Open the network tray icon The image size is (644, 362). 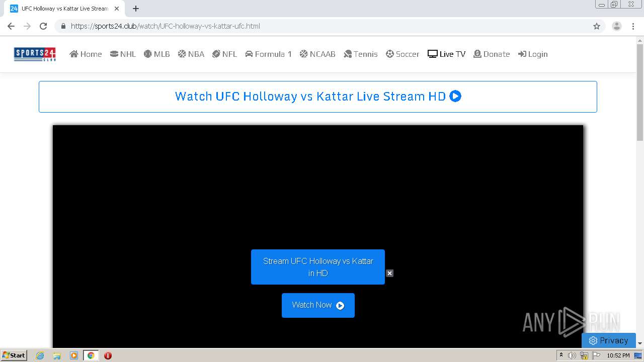pos(584,355)
